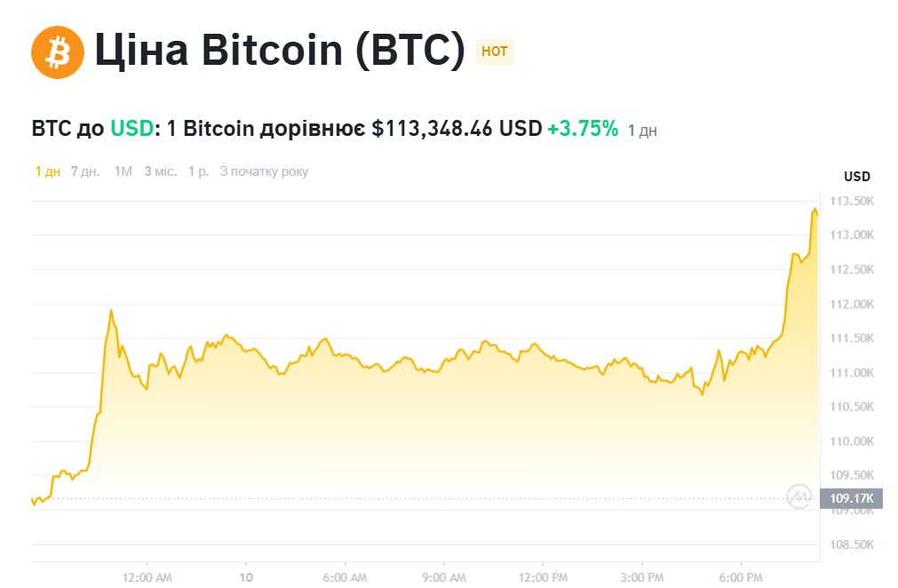Click the $113,348.46 price value
The image size is (898, 588).
[x=432, y=129]
